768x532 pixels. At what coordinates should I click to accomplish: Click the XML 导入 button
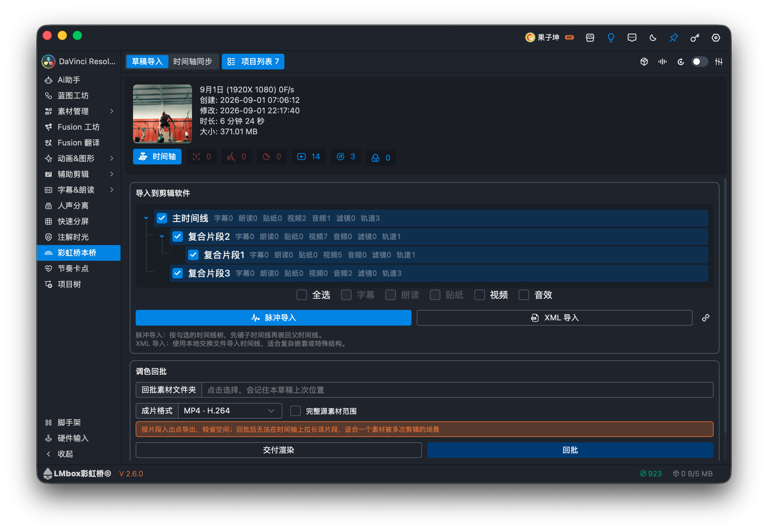click(554, 318)
